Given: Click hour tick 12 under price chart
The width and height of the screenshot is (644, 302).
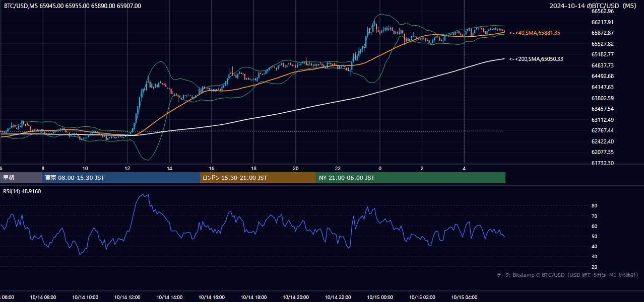Looking at the screenshot, I should (127, 169).
